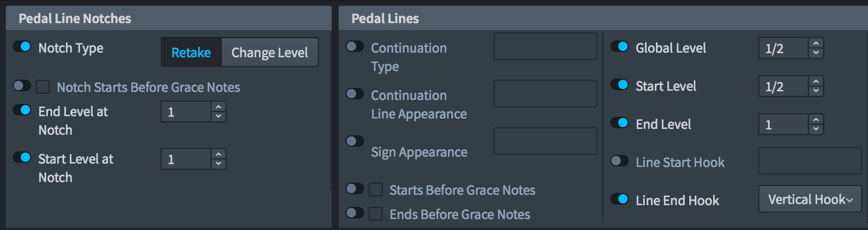Decrease the End Level value with down arrow
The width and height of the screenshot is (868, 230).
[815, 129]
